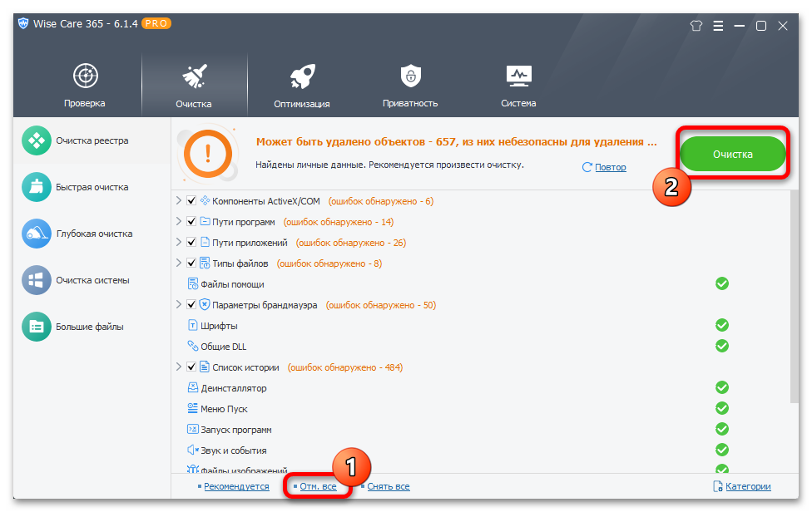Click the orange warning exclamation icon
This screenshot has width=812, height=512.
(208, 154)
